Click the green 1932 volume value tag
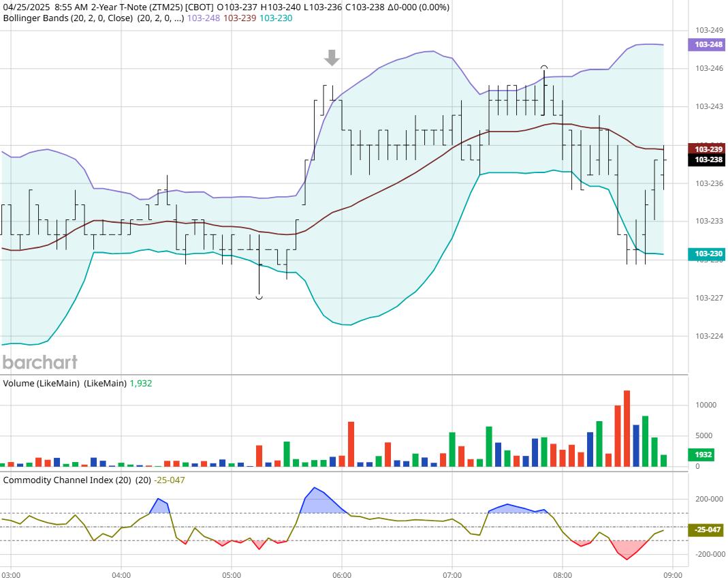 [704, 455]
